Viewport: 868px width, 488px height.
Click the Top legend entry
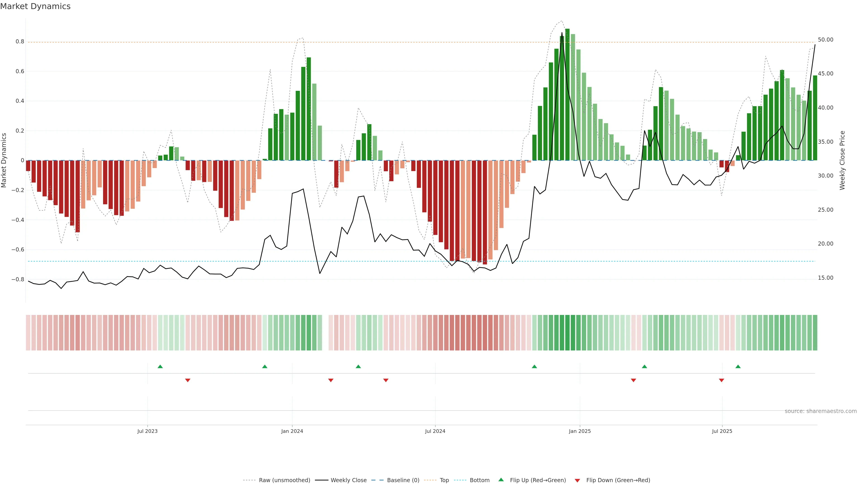pos(444,480)
